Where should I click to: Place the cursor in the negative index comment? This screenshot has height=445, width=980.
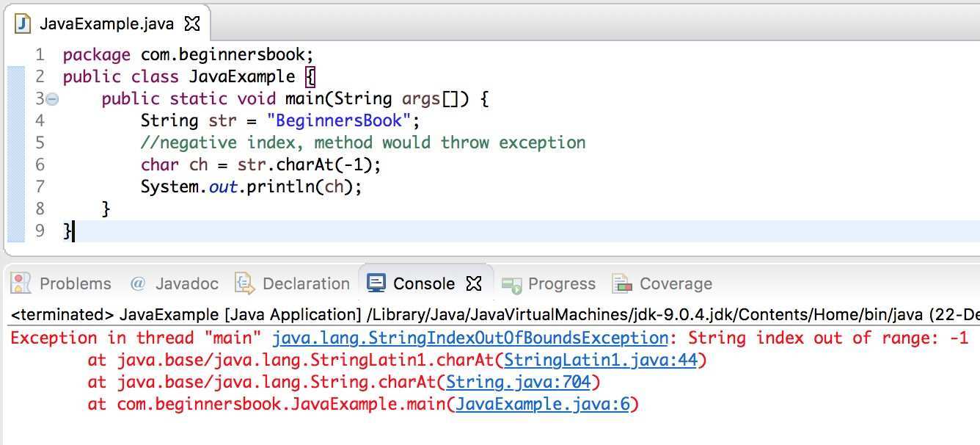(363, 142)
